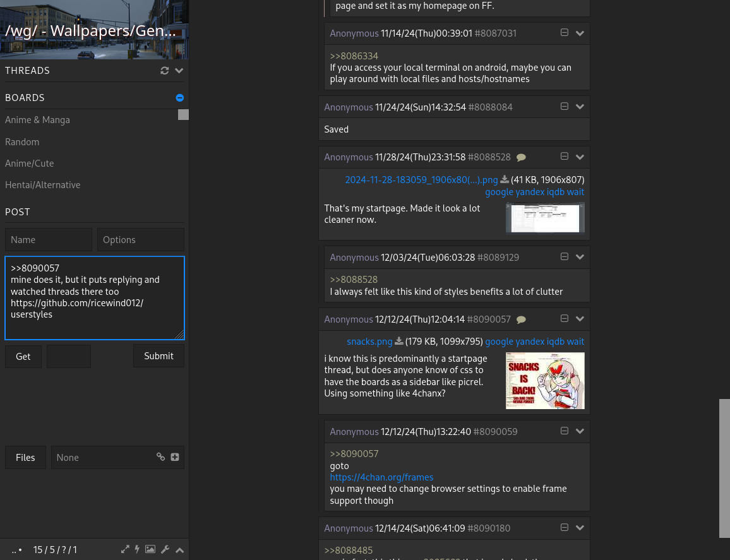Click the Name input field

[x=49, y=240]
